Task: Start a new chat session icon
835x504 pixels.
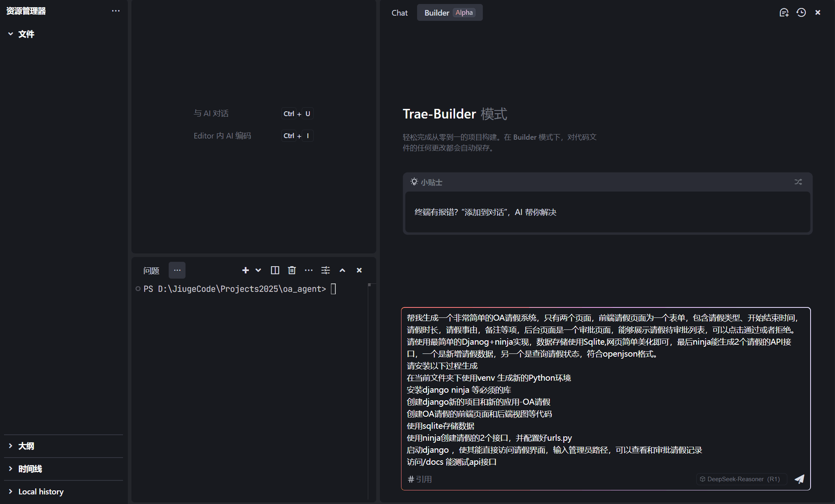Action: [784, 13]
